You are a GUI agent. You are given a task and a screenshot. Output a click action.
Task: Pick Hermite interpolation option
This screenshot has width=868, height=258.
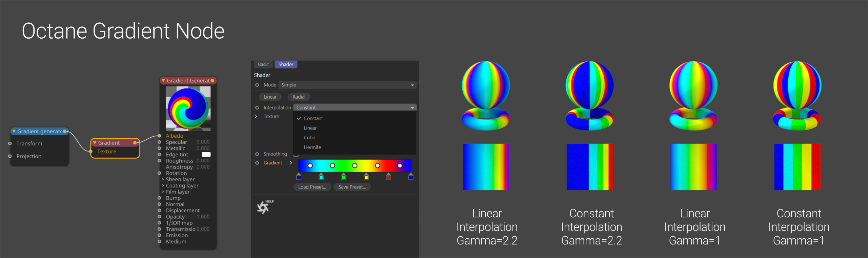[x=312, y=147]
